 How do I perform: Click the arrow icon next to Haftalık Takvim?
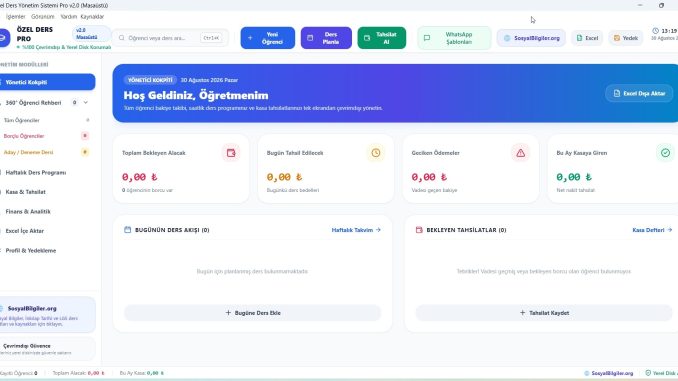pyautogui.click(x=378, y=230)
